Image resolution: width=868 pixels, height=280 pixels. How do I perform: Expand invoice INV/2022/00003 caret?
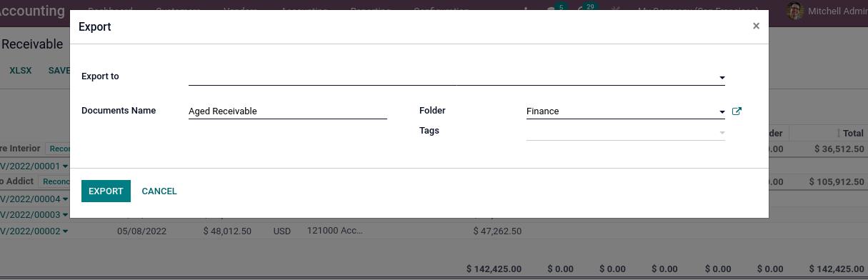coord(65,215)
